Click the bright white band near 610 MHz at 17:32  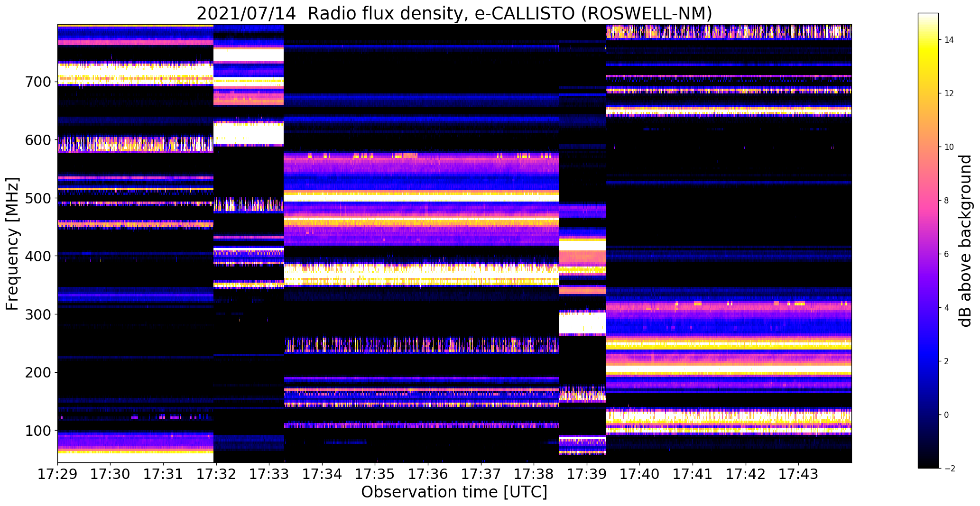click(x=248, y=134)
